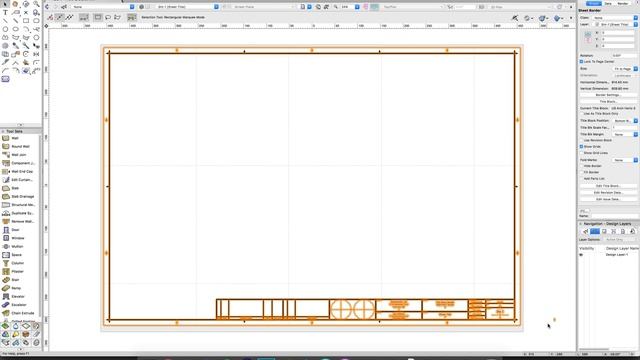Open the Fold Marks dropdown

pyautogui.click(x=625, y=160)
